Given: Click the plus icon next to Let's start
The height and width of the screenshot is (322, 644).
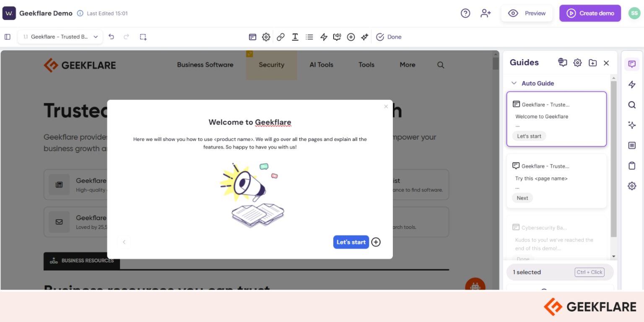Looking at the screenshot, I should click(x=376, y=242).
